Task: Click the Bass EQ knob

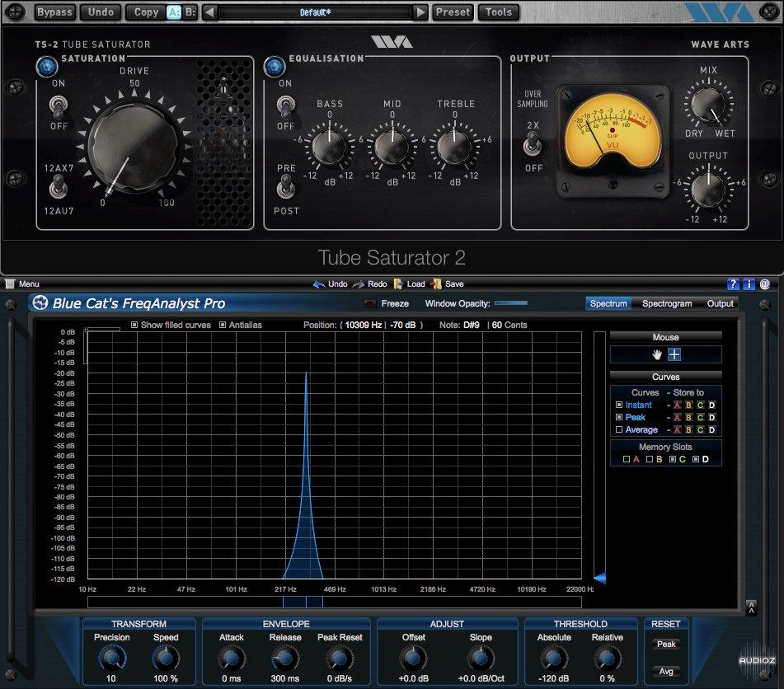Action: pyautogui.click(x=330, y=147)
